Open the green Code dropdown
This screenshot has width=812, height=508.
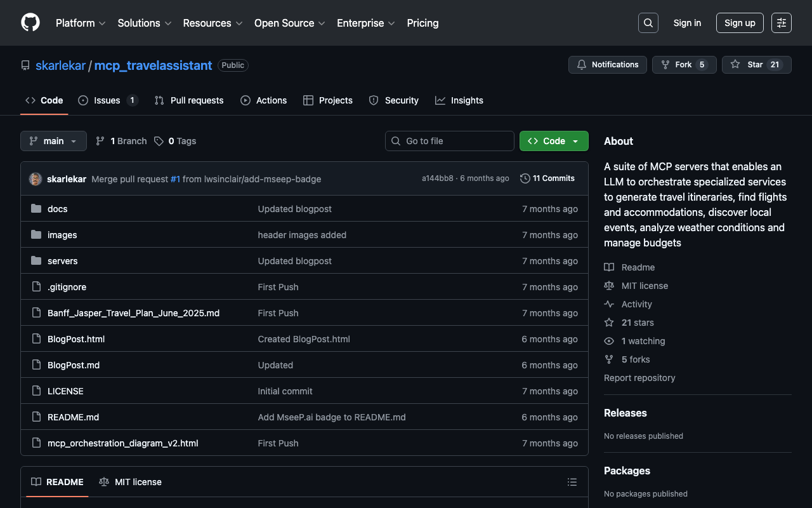pyautogui.click(x=553, y=141)
